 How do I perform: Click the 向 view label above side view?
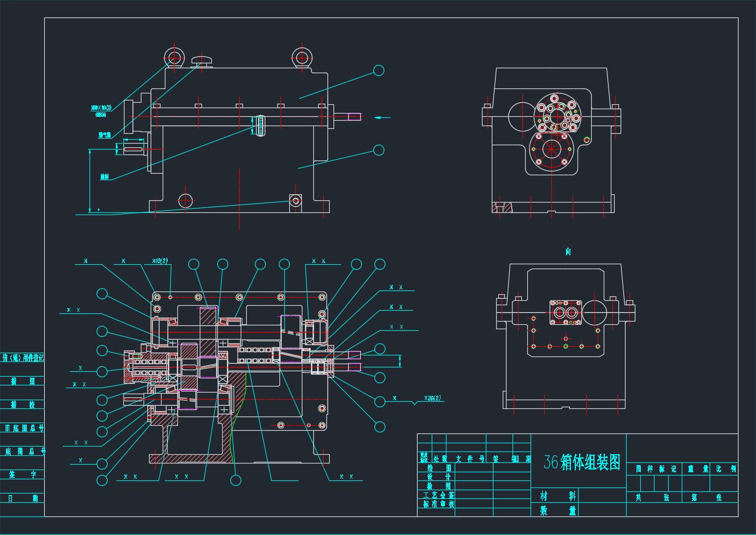[x=568, y=252]
